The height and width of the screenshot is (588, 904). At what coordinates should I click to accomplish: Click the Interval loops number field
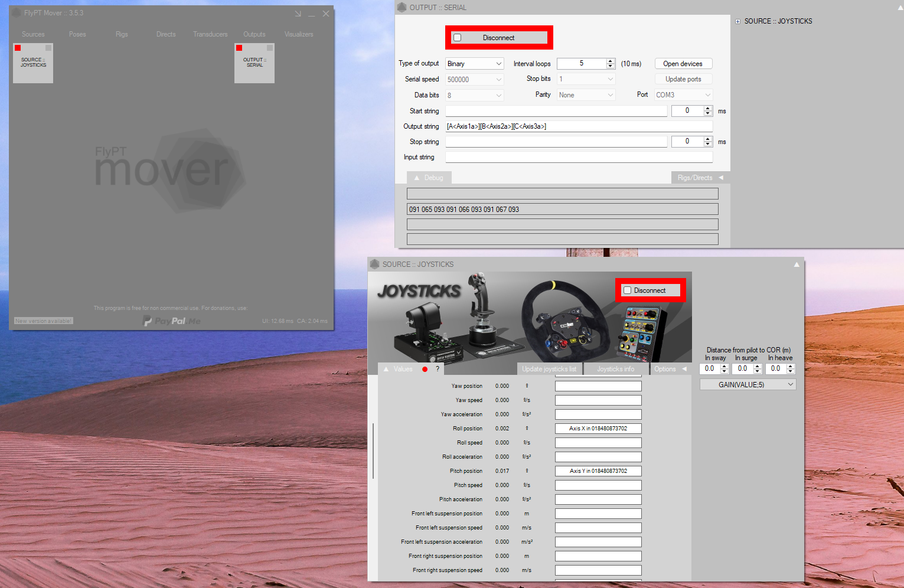(582, 64)
